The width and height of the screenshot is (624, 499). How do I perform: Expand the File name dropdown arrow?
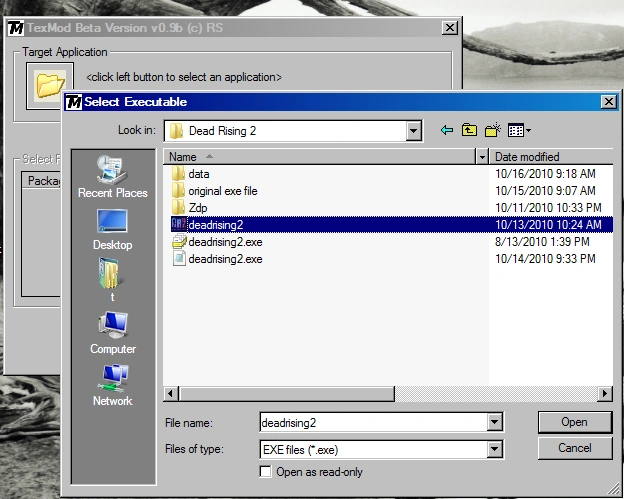tap(494, 422)
